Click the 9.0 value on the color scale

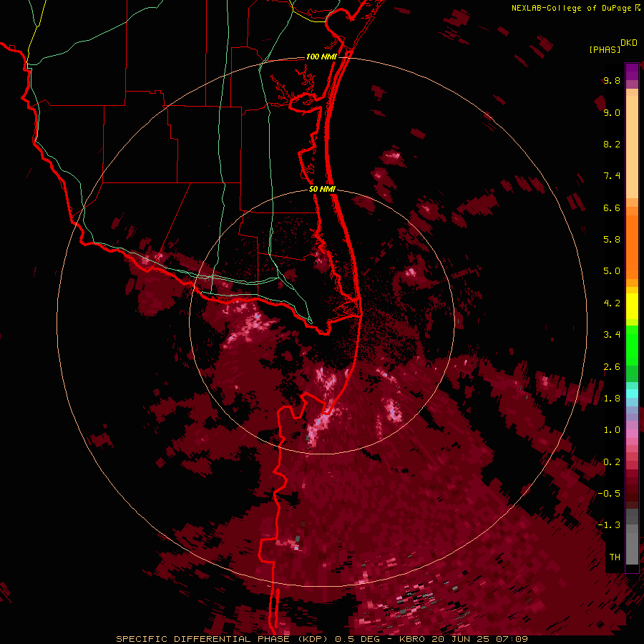(612, 112)
